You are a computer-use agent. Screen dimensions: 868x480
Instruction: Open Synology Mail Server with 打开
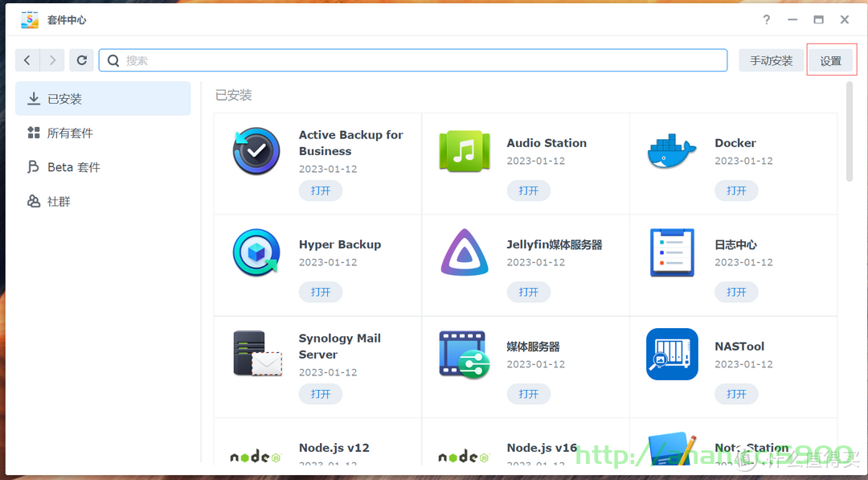pyautogui.click(x=321, y=394)
